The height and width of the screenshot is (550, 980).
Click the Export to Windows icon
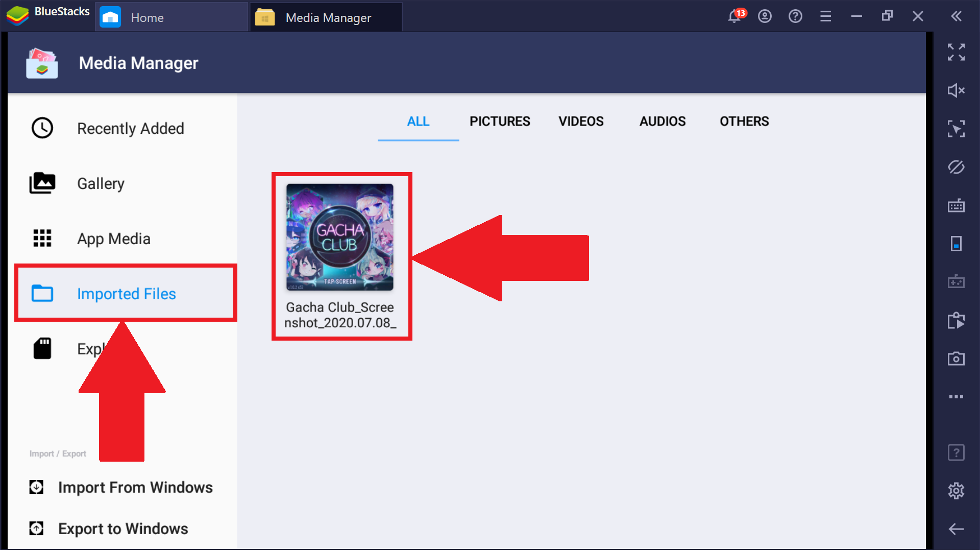[x=36, y=528]
